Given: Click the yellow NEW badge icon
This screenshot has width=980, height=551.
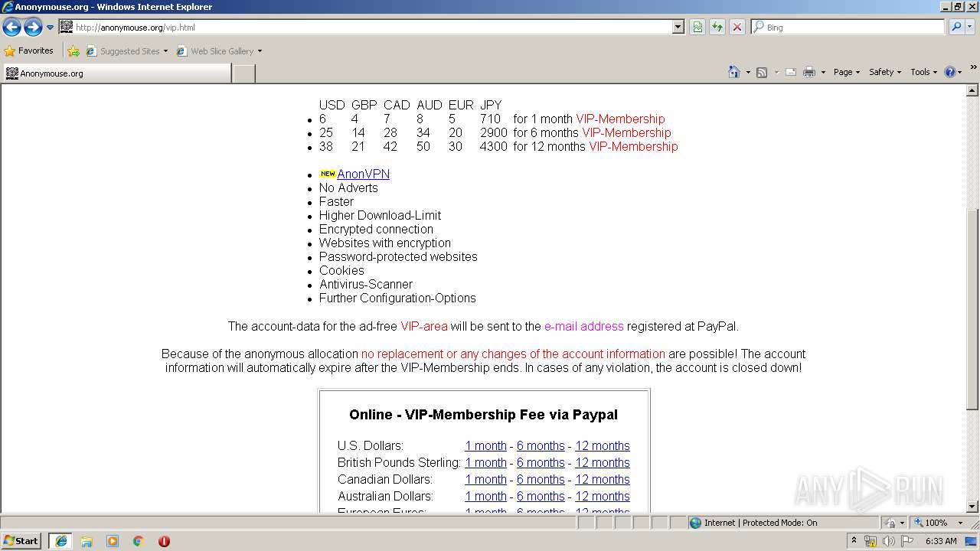Looking at the screenshot, I should pos(328,174).
